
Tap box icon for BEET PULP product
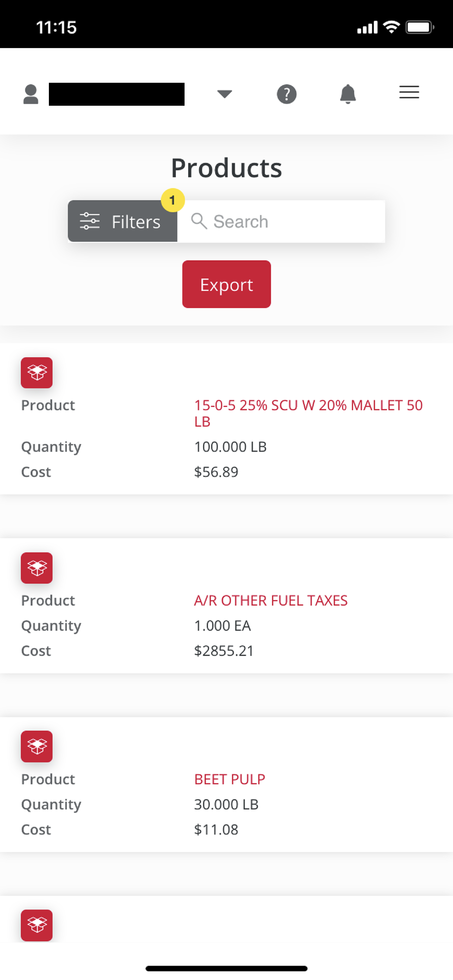[37, 746]
